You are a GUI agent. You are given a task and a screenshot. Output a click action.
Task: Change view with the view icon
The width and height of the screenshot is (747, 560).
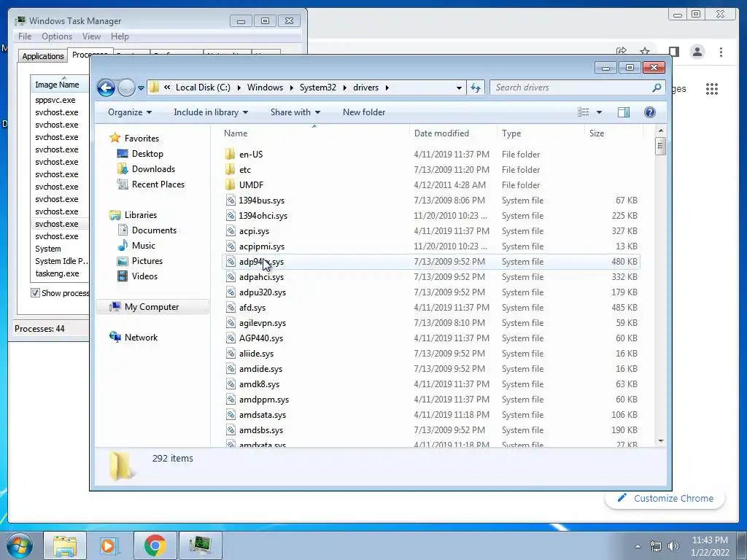point(583,112)
